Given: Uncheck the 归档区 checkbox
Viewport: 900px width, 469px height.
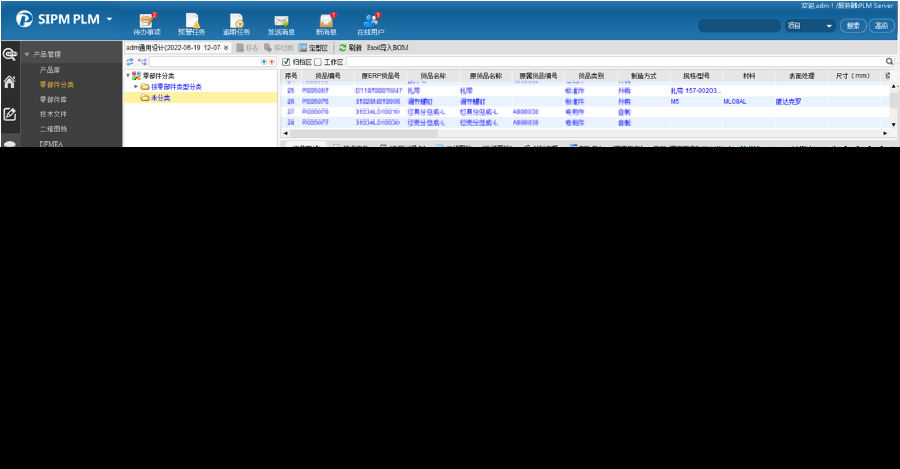Looking at the screenshot, I should 287,62.
